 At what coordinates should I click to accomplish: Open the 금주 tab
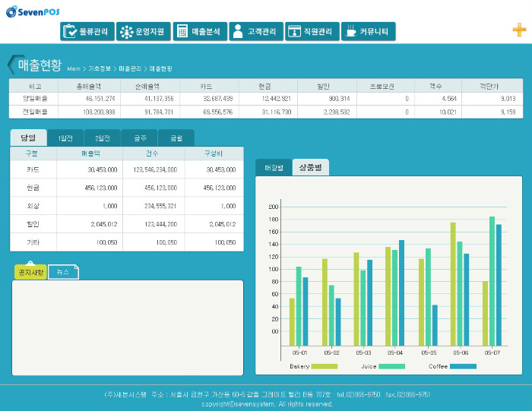coord(140,138)
